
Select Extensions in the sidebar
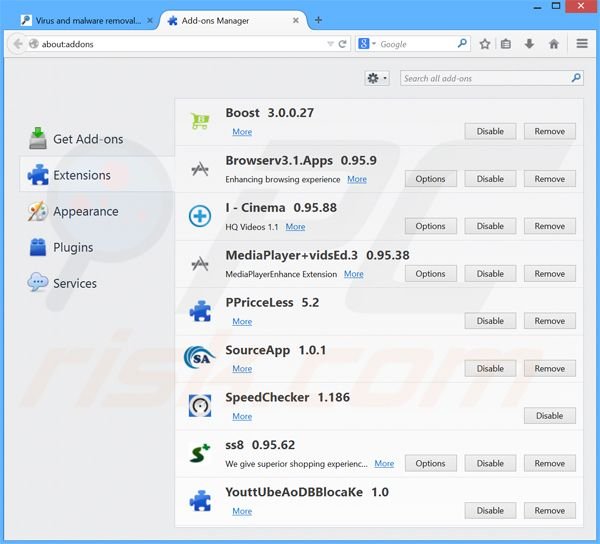tap(97, 175)
